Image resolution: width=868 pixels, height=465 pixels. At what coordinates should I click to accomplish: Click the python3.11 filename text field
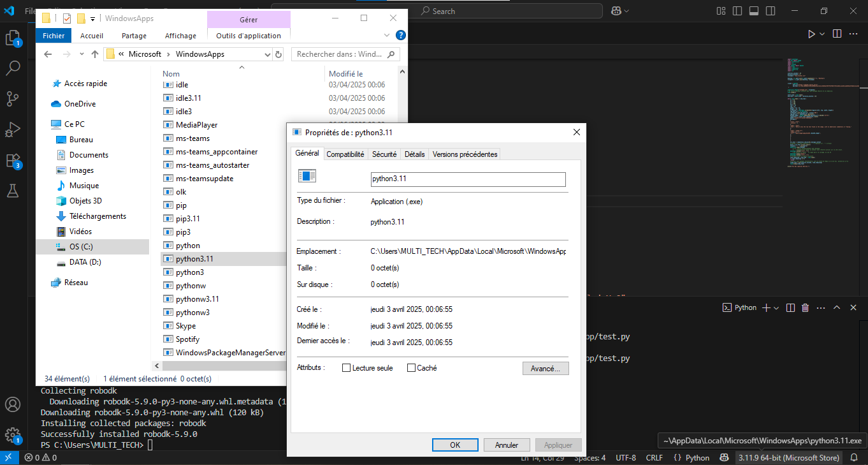[468, 179]
